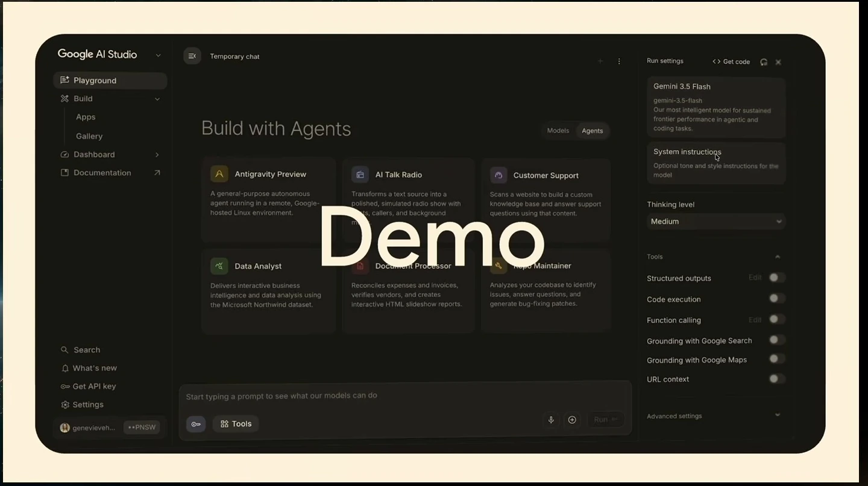
Task: Select Playground in the sidebar
Action: (x=110, y=81)
